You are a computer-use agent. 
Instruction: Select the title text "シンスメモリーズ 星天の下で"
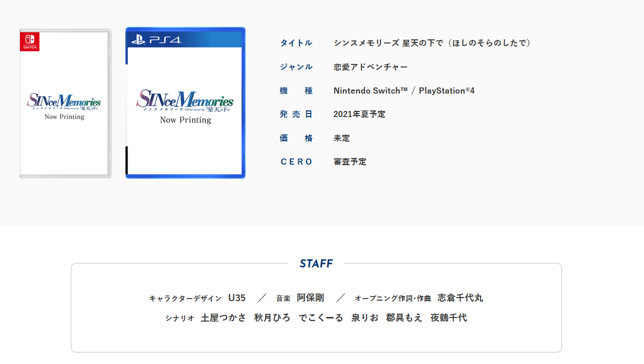coord(390,43)
